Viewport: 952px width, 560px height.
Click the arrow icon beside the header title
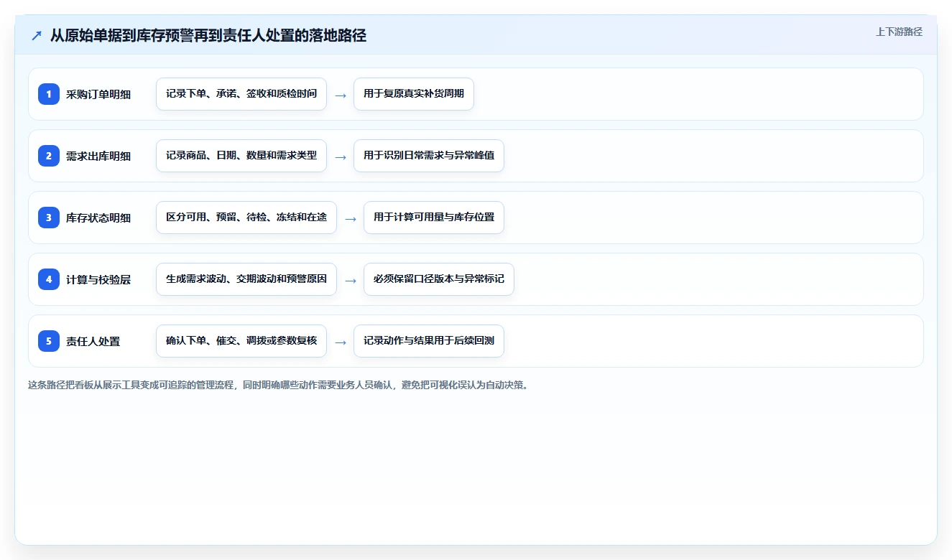tap(37, 35)
